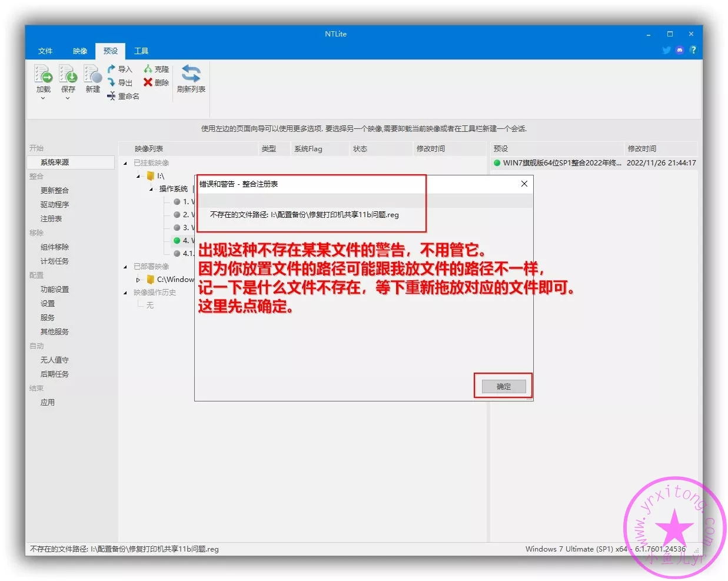This screenshot has width=728, height=581.
Task: Collapse the 映像操作历史 tree group
Action: 125,293
